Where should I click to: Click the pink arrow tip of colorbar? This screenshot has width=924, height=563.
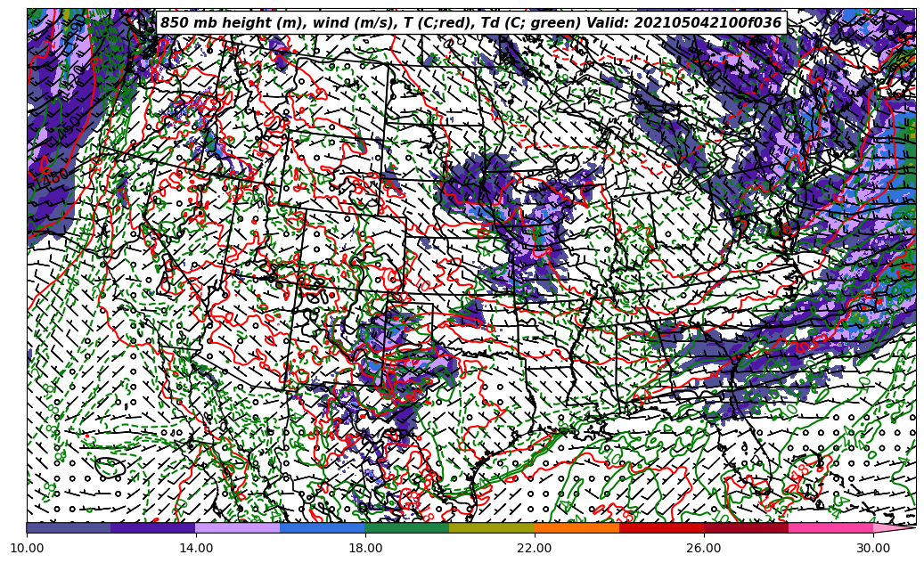tap(894, 527)
